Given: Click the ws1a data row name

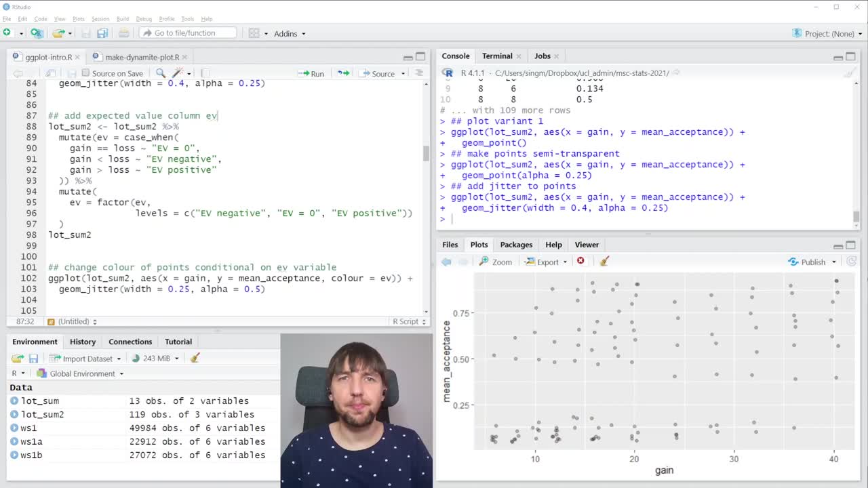Looking at the screenshot, I should click(x=32, y=441).
